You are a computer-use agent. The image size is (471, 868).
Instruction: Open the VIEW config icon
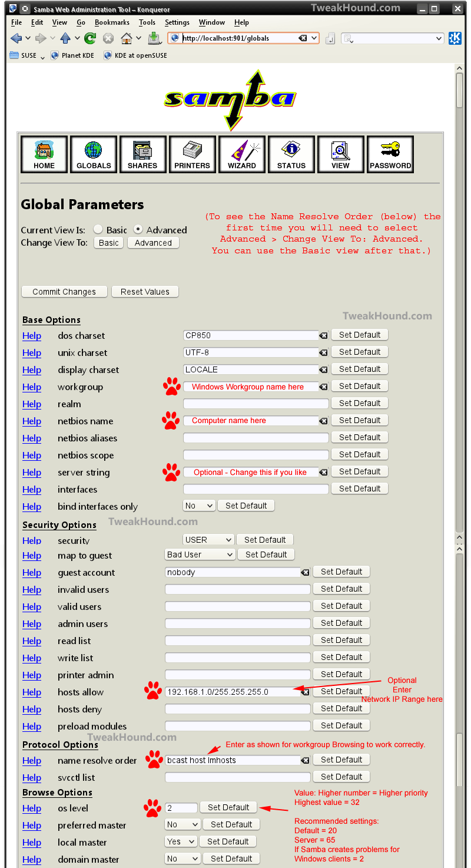tap(341, 154)
